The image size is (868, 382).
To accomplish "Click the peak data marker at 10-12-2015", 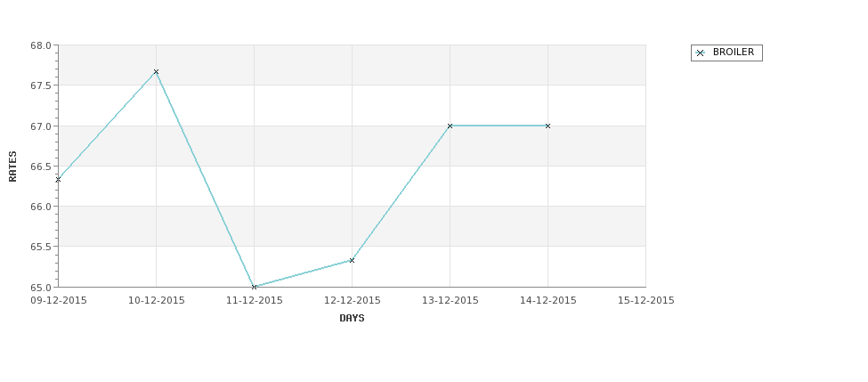I will pyautogui.click(x=156, y=72).
